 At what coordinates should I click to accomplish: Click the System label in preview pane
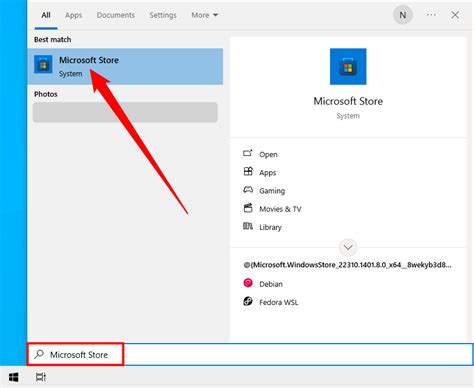pos(348,116)
